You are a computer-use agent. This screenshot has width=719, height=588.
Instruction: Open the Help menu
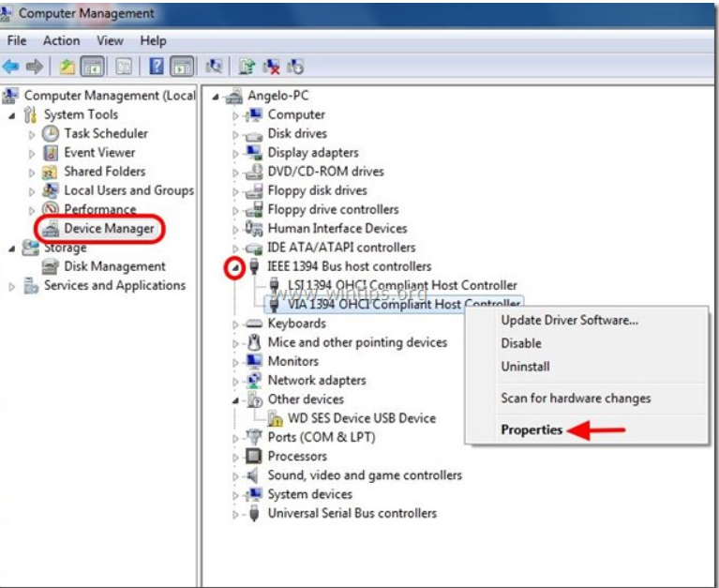click(153, 41)
